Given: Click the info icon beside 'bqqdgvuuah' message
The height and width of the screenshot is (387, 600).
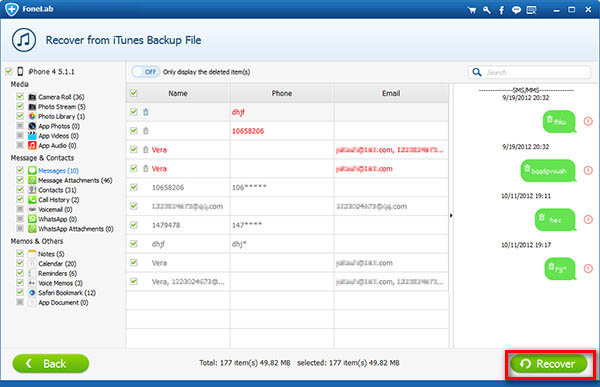Looking at the screenshot, I should [x=588, y=170].
